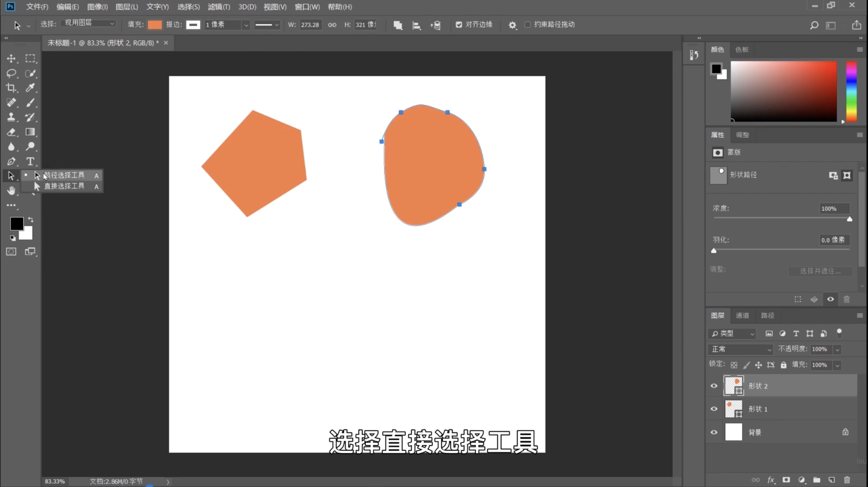Select the Hand tool
Screen dimensions: 868x487
coord(11,191)
